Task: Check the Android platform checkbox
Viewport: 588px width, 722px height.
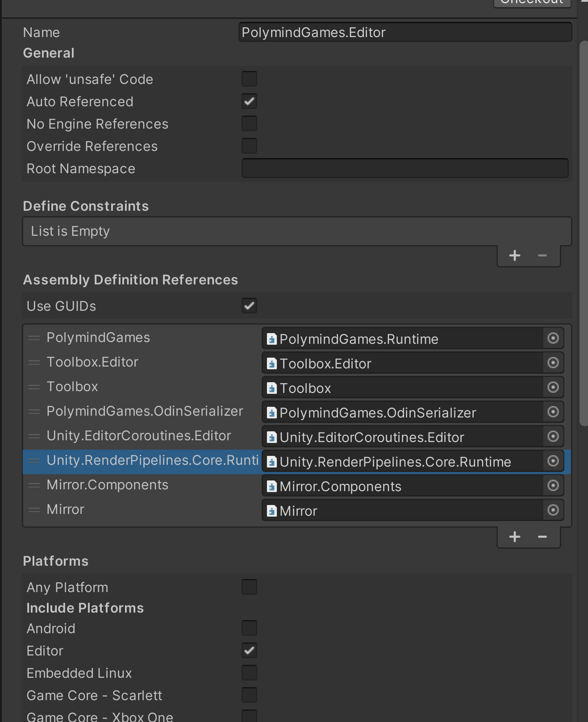Action: [249, 628]
